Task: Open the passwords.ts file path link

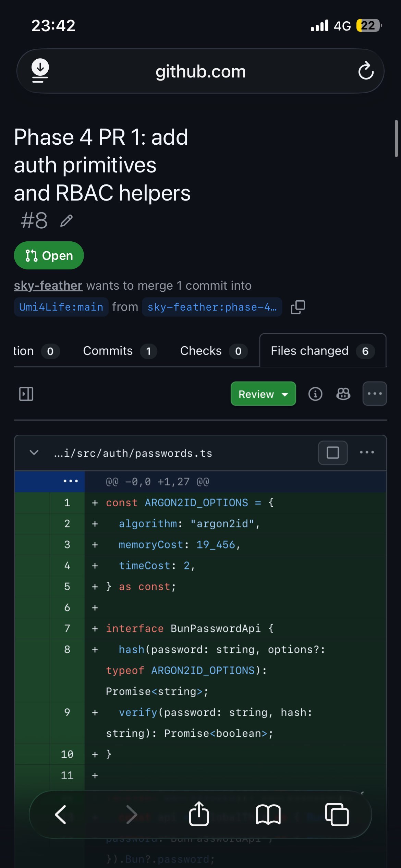Action: (x=133, y=453)
